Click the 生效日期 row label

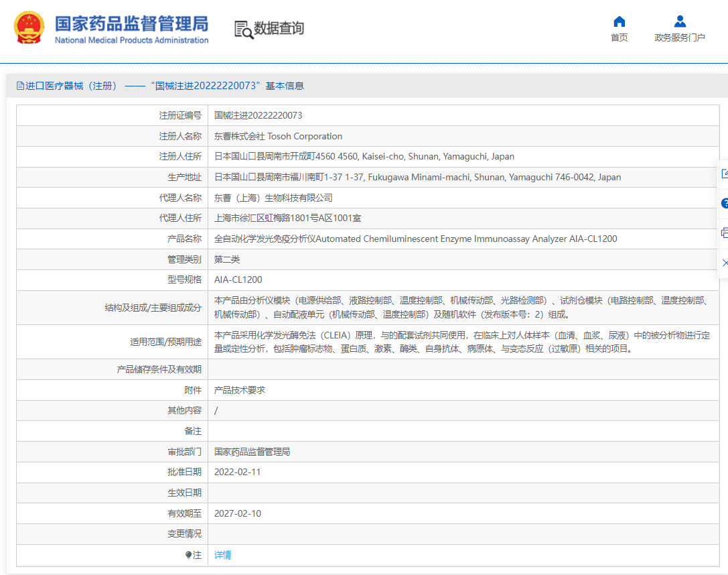[x=184, y=493]
